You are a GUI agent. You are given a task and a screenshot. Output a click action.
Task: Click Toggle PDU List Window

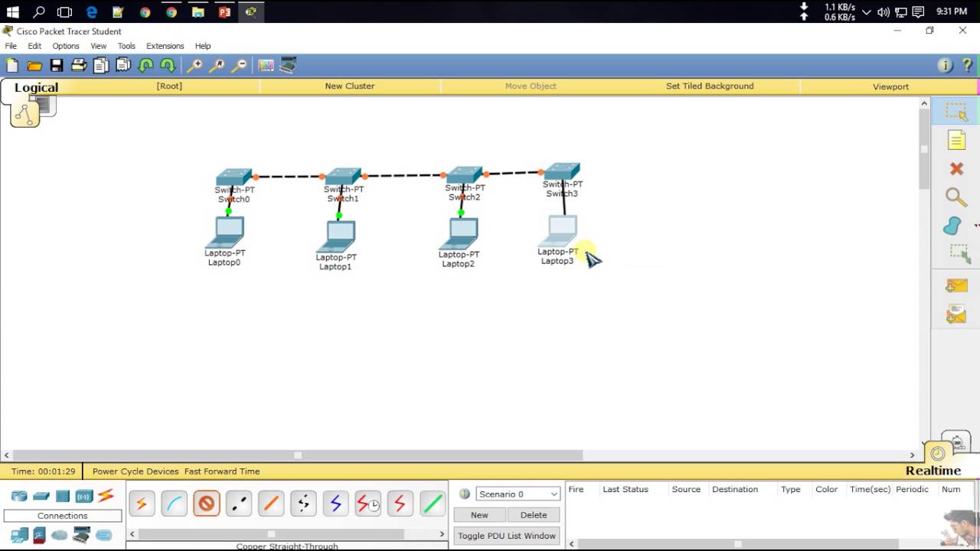pos(507,536)
